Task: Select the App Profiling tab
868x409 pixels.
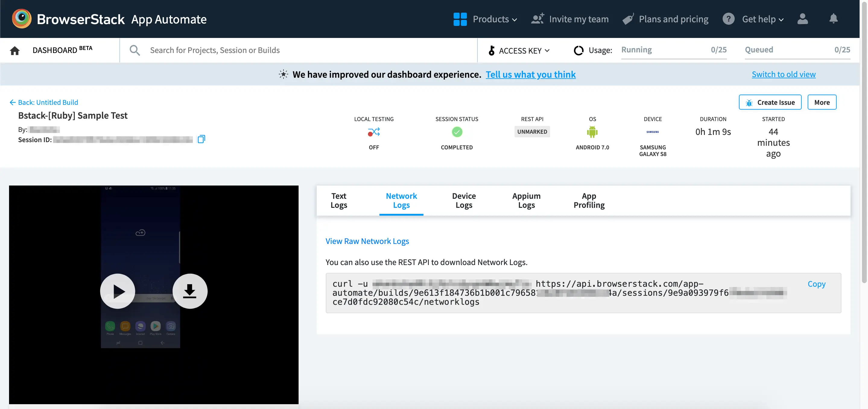Action: [589, 200]
